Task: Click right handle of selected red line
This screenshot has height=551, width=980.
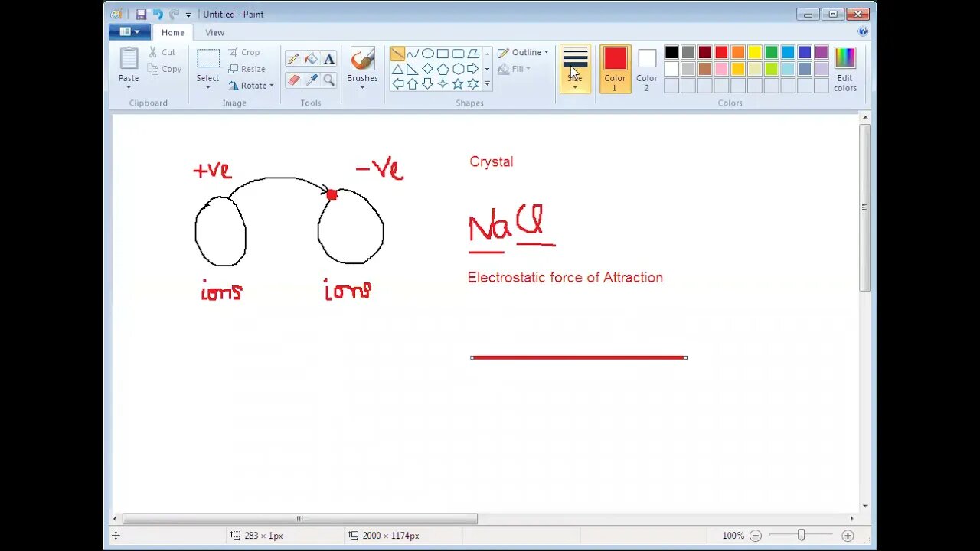Action: (x=686, y=357)
